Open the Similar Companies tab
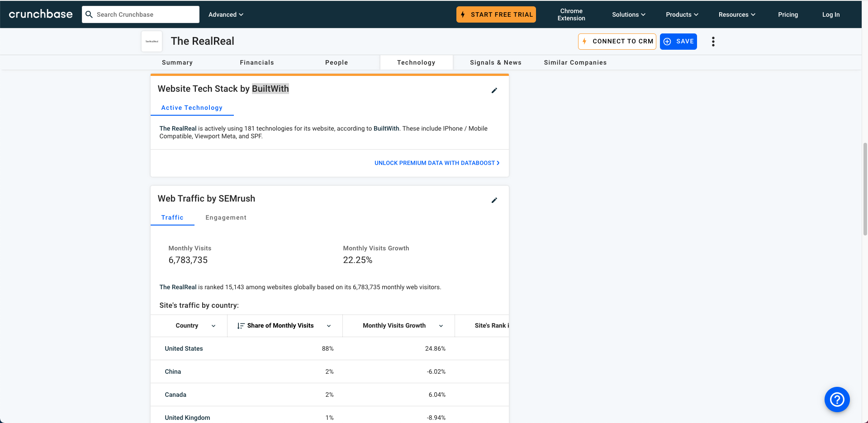 point(575,62)
